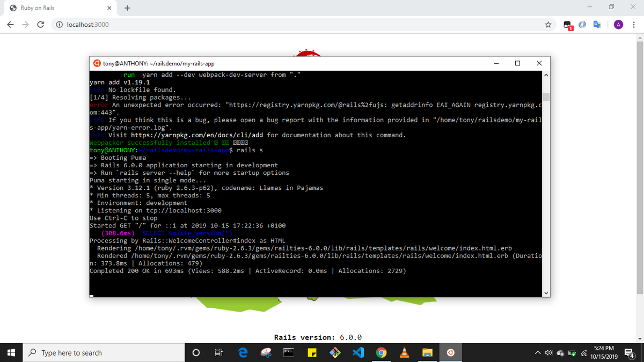Viewport: 644px width, 362px height.
Task: Launch Visual Studio Code from the taskbar
Action: [358, 352]
